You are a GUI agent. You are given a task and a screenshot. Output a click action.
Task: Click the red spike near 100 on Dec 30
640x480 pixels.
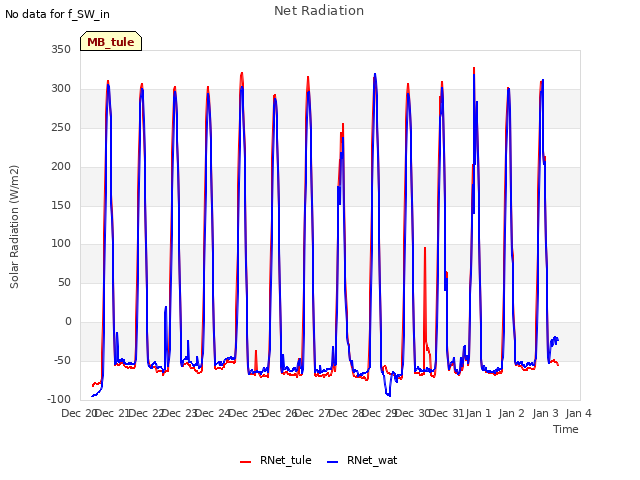coord(425,248)
